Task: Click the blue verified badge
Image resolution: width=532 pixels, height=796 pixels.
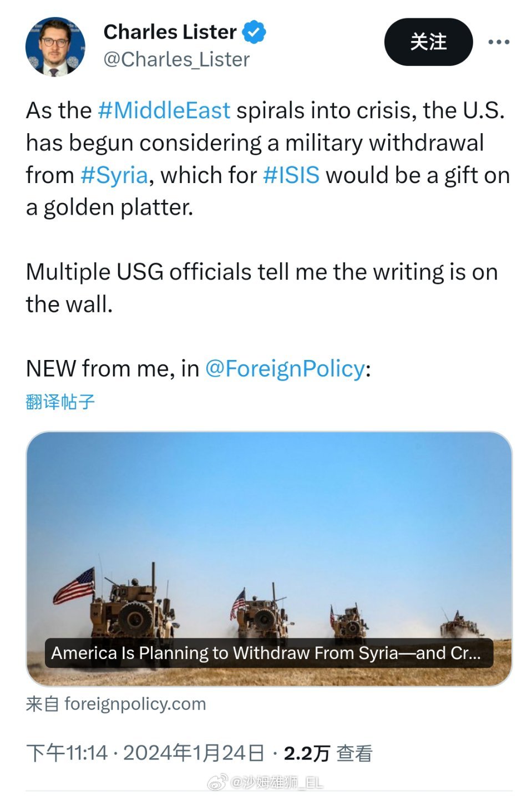Action: (254, 32)
